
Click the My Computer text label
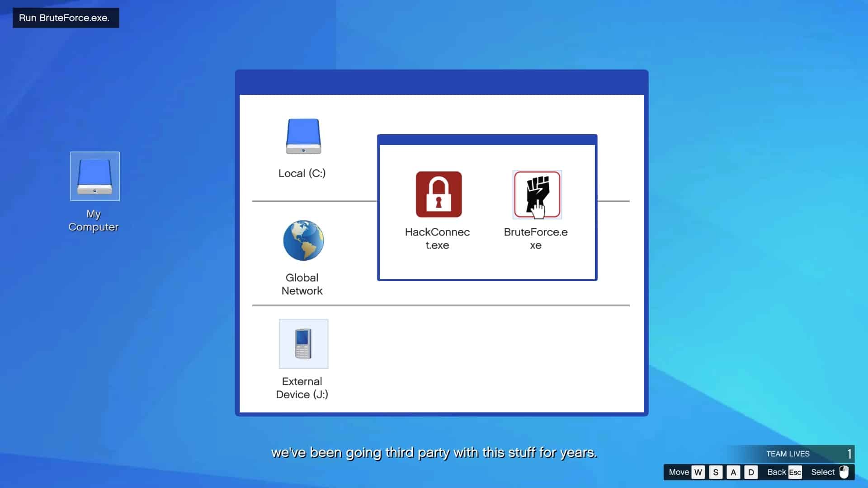click(94, 221)
